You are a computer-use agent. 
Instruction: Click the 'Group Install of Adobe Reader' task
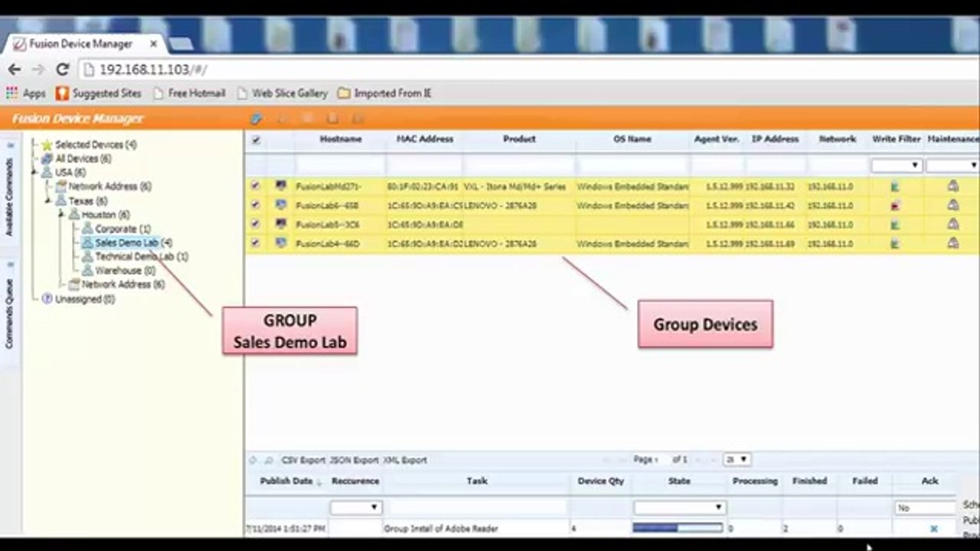point(441,529)
